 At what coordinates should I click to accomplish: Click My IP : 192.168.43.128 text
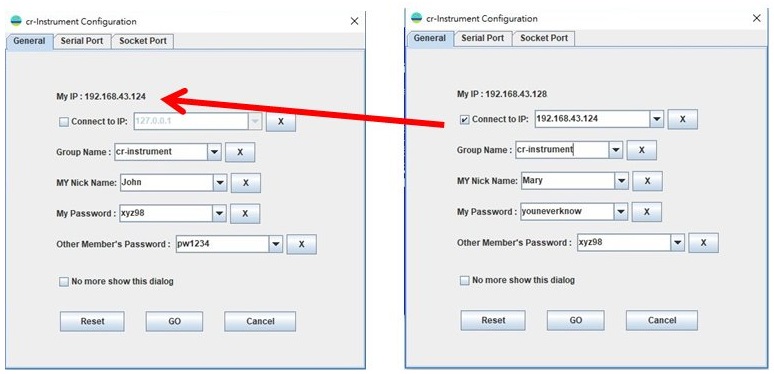pyautogui.click(x=502, y=94)
